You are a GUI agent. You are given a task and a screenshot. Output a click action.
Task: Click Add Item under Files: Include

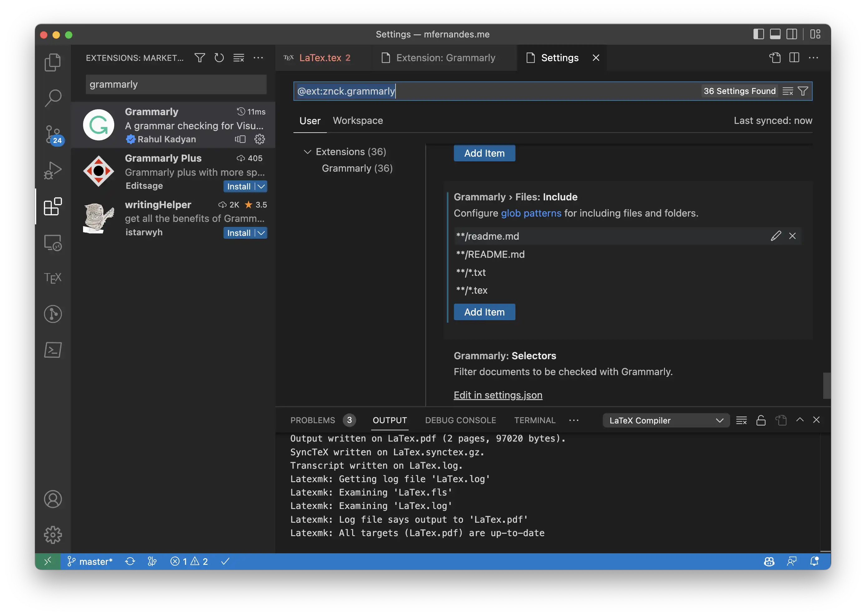tap(484, 312)
